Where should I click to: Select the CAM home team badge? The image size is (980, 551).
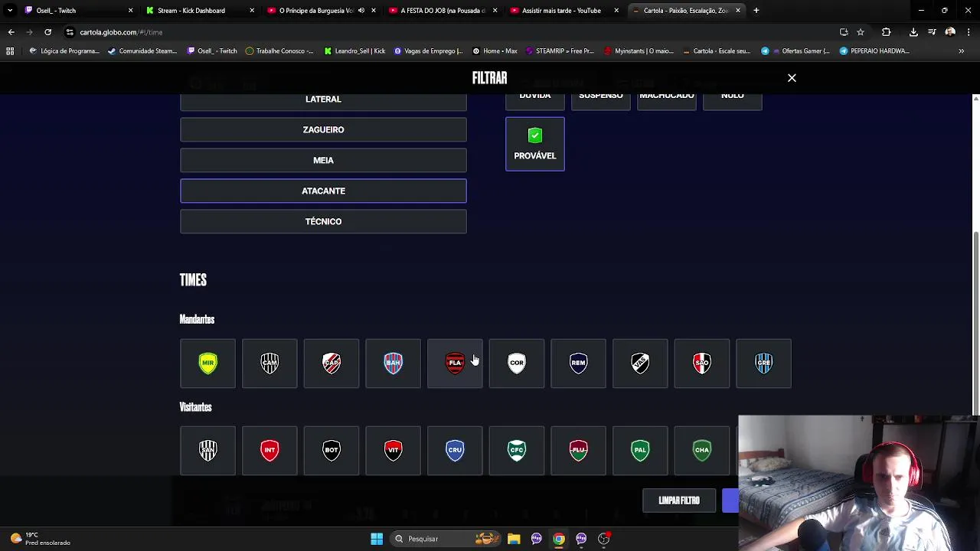point(269,364)
